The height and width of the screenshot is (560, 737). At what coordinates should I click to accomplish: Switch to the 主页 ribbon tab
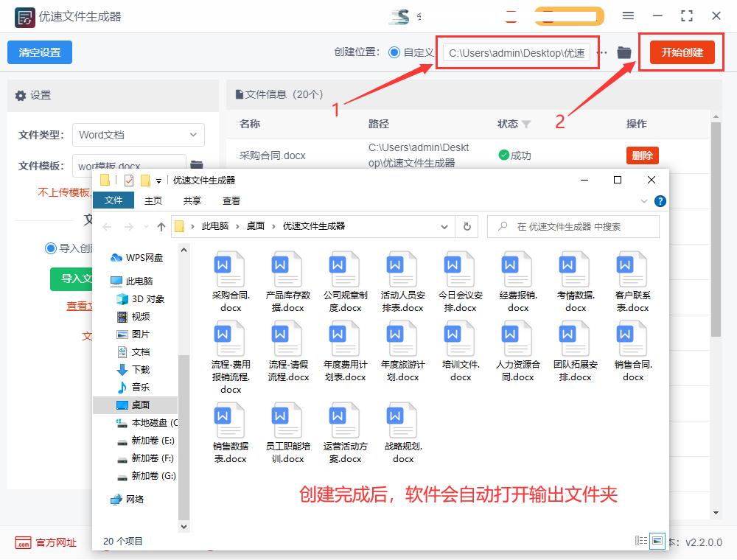pyautogui.click(x=153, y=200)
